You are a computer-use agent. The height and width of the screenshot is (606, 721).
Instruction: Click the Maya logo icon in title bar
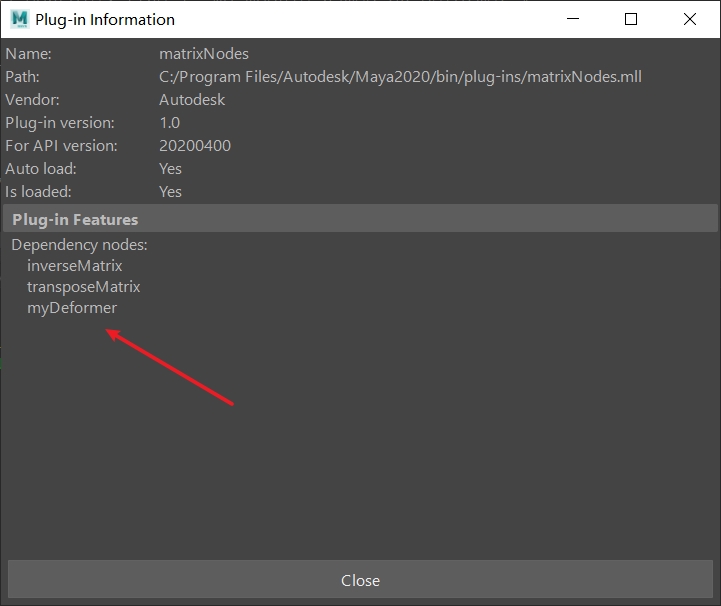[19, 19]
